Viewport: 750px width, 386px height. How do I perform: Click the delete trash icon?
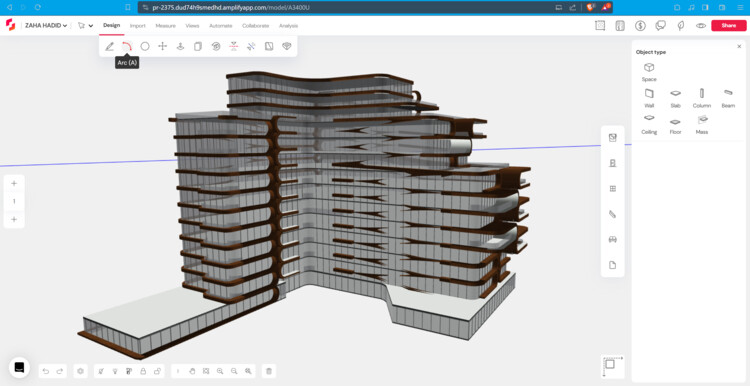269,371
